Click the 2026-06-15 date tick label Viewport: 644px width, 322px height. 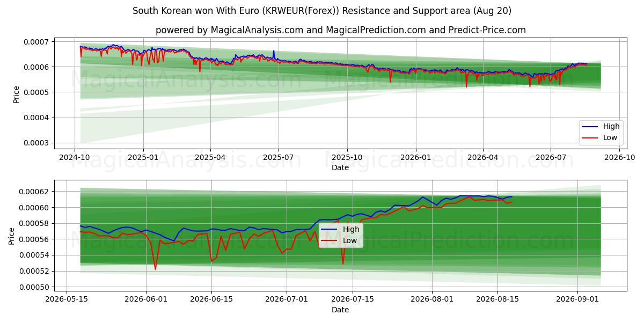pyautogui.click(x=211, y=300)
